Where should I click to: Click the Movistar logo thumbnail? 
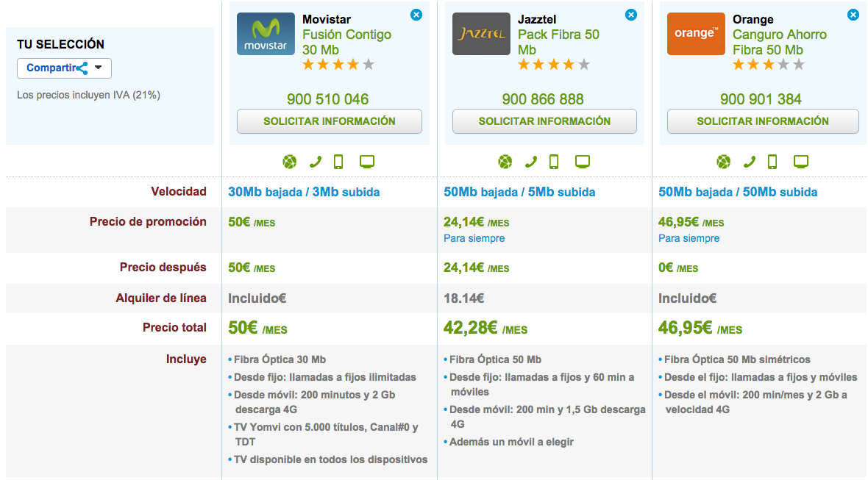tap(266, 34)
